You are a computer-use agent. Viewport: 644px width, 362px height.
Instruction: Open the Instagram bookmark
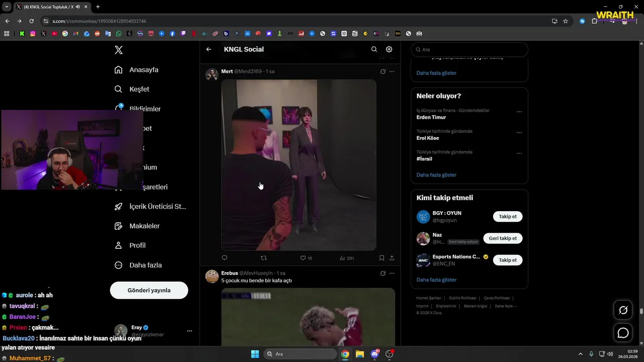pyautogui.click(x=33, y=34)
